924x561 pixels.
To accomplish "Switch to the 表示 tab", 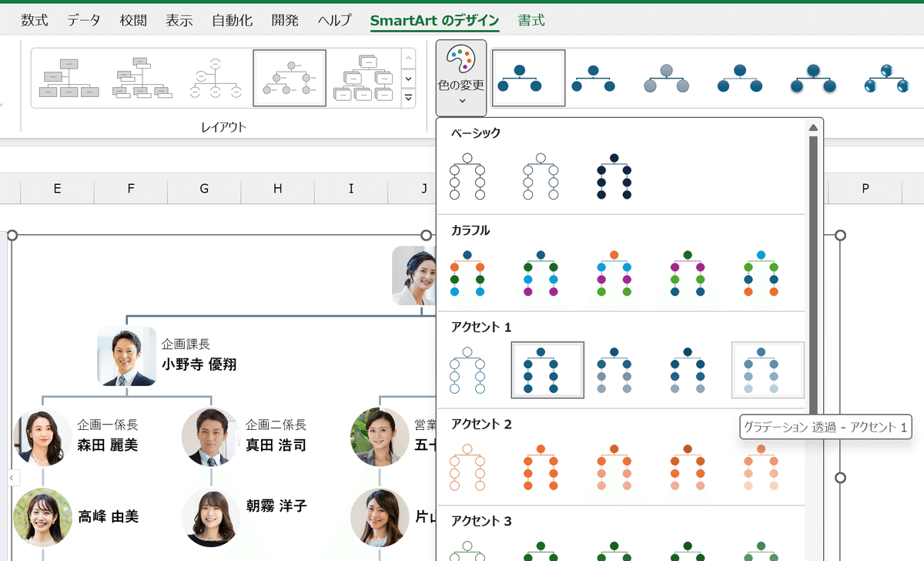I will [179, 21].
